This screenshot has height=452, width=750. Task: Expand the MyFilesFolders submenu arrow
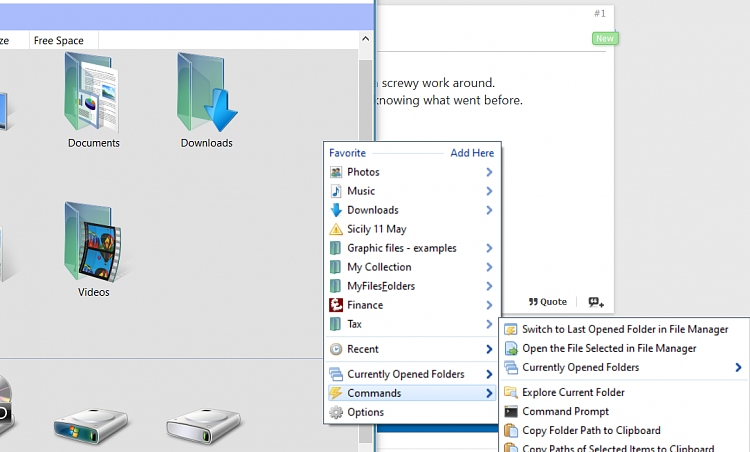click(489, 286)
